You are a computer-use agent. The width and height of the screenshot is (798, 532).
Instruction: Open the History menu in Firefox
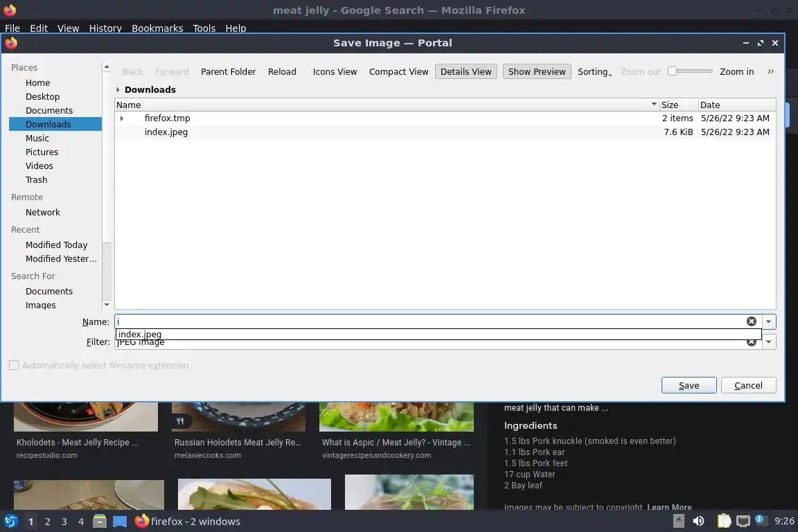pyautogui.click(x=105, y=28)
